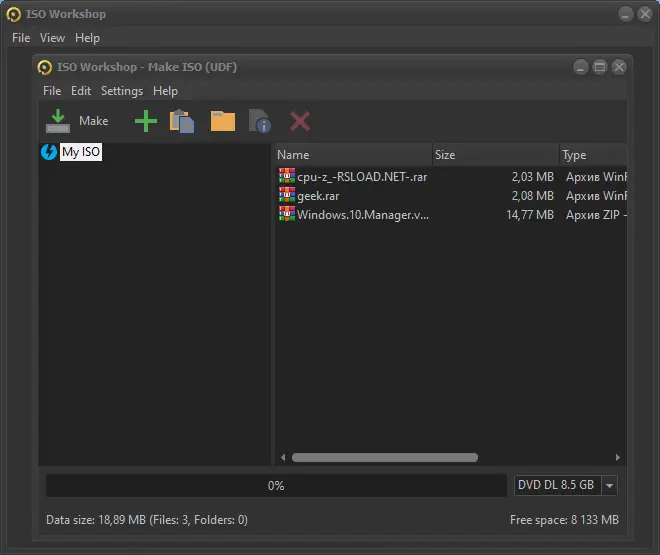Open the Settings menu

coord(122,91)
